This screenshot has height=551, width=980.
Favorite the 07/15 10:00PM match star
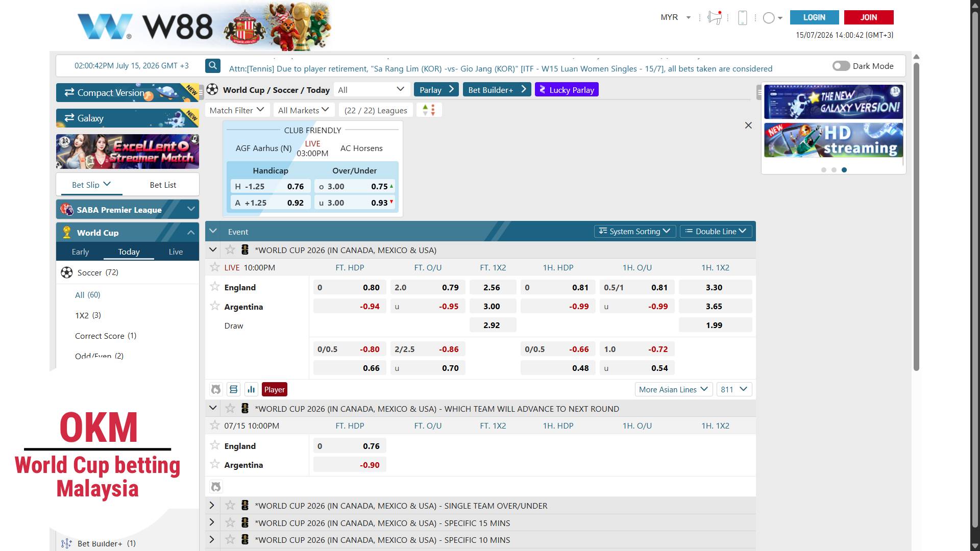tap(215, 425)
